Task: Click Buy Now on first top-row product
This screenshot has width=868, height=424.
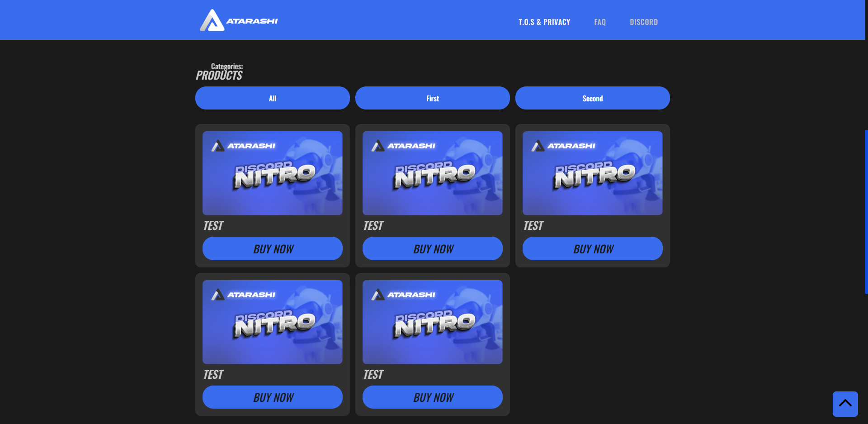Action: click(273, 248)
